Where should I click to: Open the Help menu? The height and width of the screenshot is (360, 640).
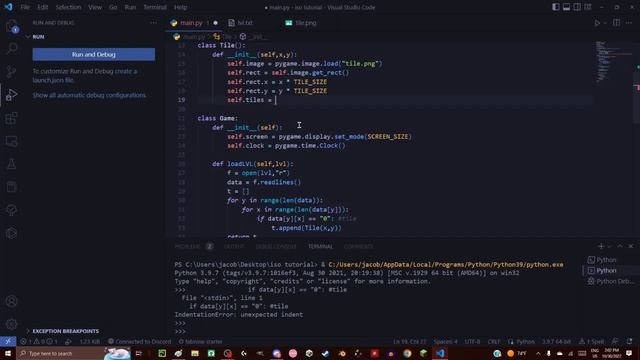[180, 7]
